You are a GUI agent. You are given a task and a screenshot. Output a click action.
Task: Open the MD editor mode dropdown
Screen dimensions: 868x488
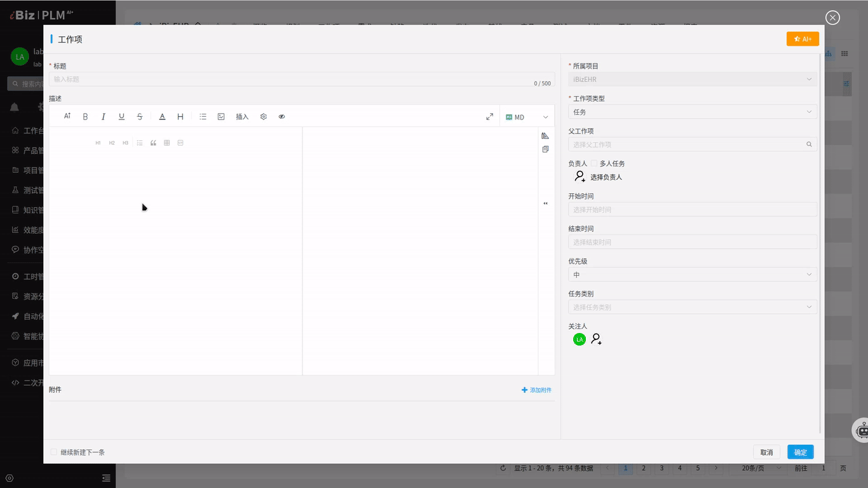coord(527,116)
